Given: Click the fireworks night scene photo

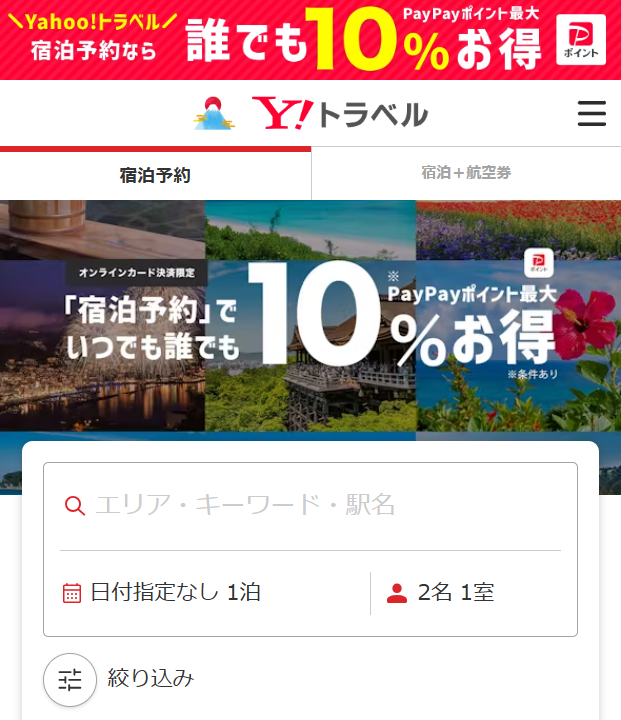Looking at the screenshot, I should (102, 345).
